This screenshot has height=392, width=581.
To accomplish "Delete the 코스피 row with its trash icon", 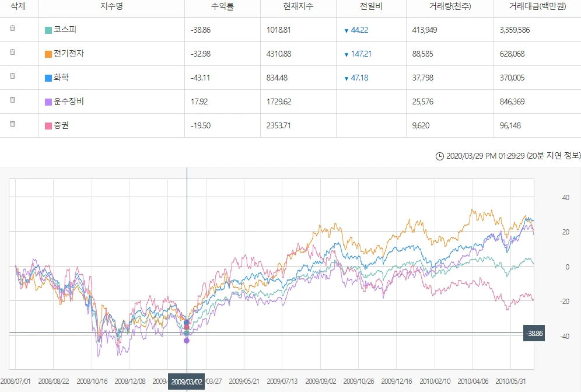I will coord(13,28).
